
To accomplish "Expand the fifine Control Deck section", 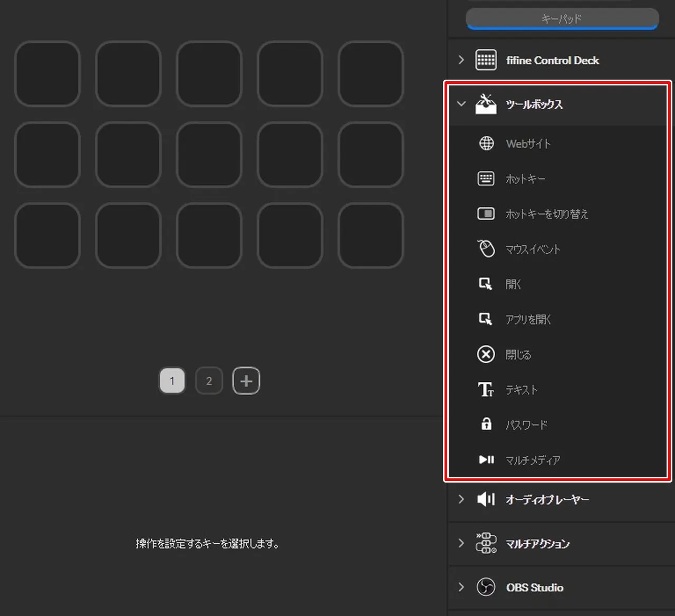I will click(x=461, y=60).
